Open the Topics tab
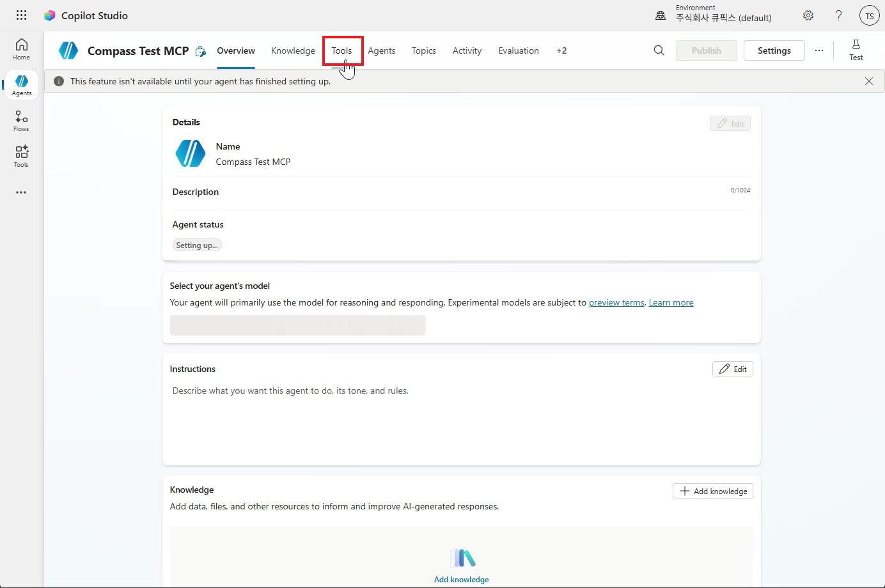Viewport: 885px width, 588px height. pos(424,50)
